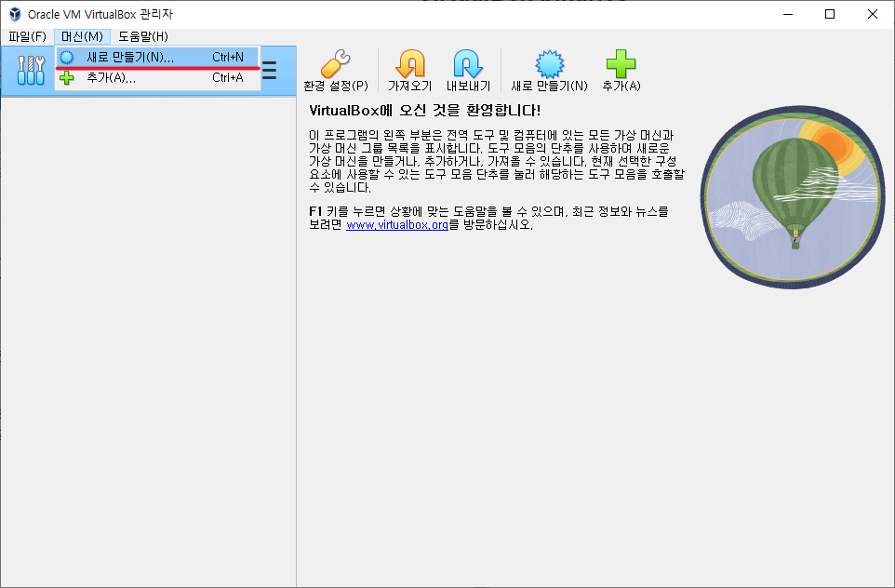Click the 내보내기 export arrow icon
The image size is (895, 588).
click(468, 64)
